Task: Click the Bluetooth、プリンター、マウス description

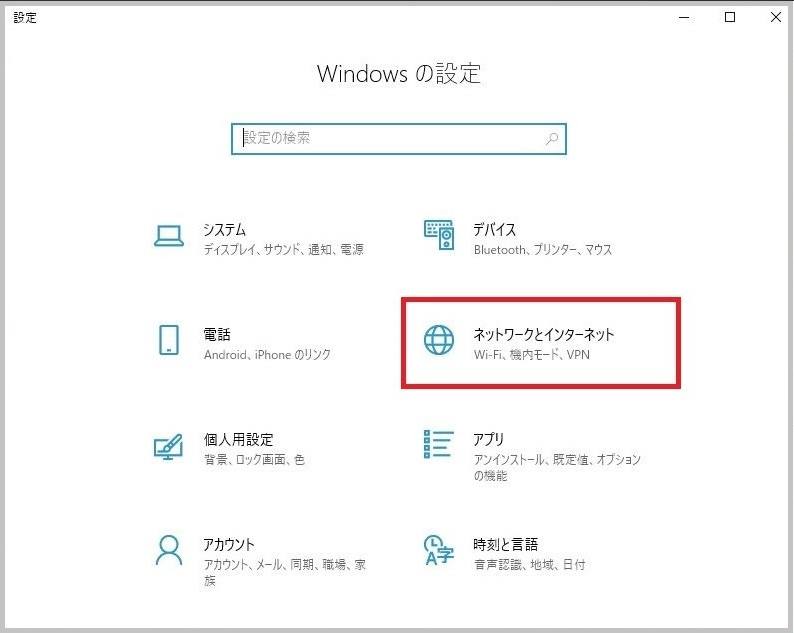Action: pos(542,249)
